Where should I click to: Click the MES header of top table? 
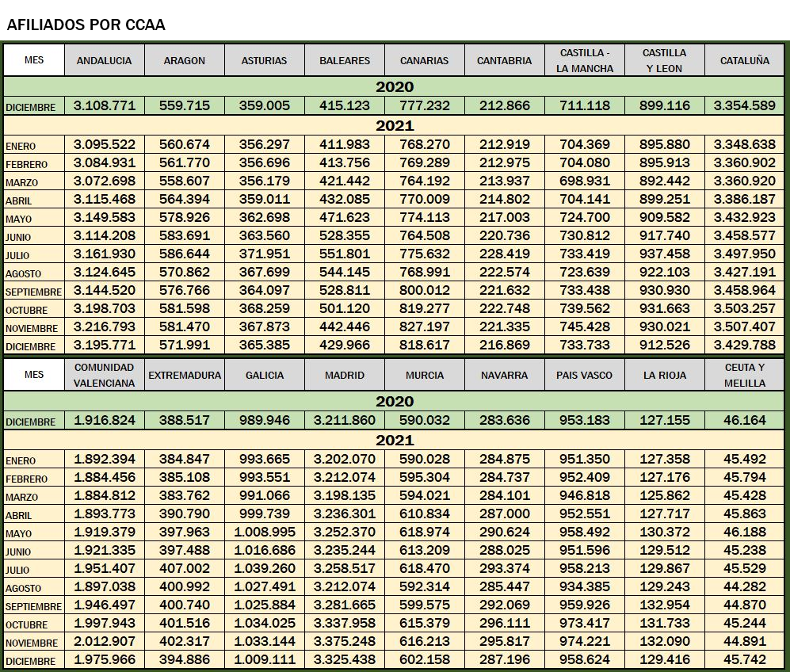click(x=34, y=60)
